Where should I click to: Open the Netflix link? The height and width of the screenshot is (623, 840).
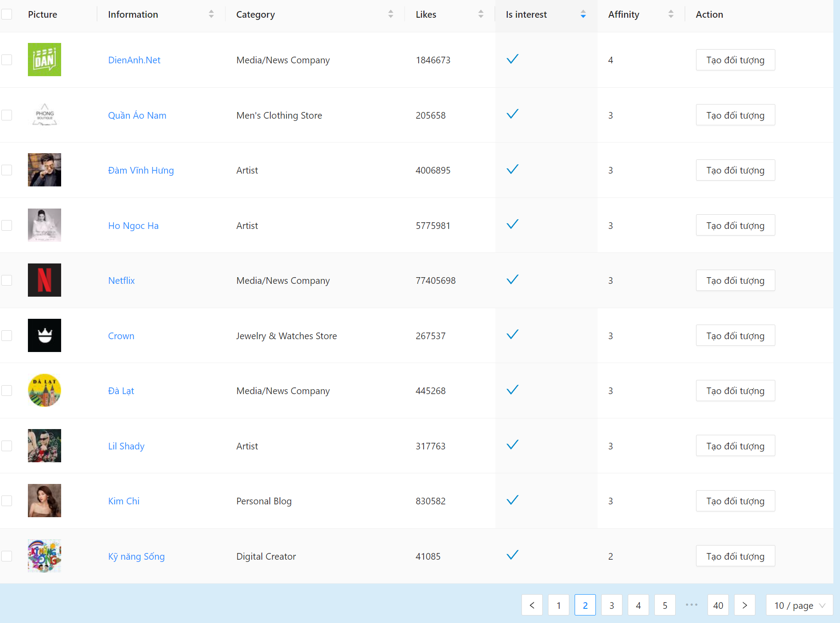pyautogui.click(x=121, y=280)
